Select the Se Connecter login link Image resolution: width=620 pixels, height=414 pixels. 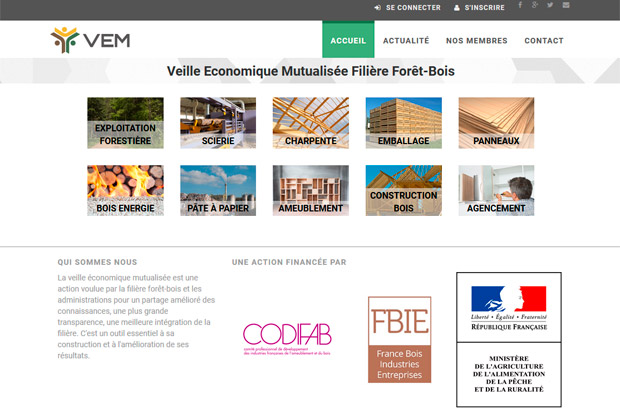(x=408, y=8)
